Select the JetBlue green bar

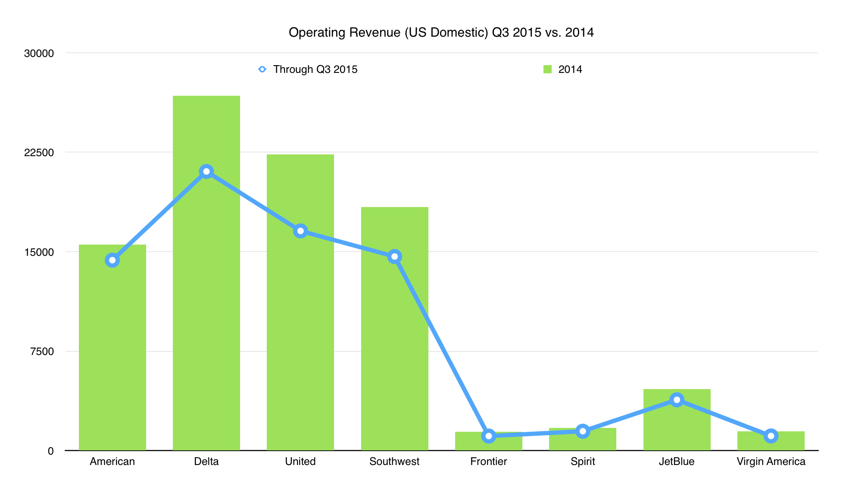click(x=677, y=420)
